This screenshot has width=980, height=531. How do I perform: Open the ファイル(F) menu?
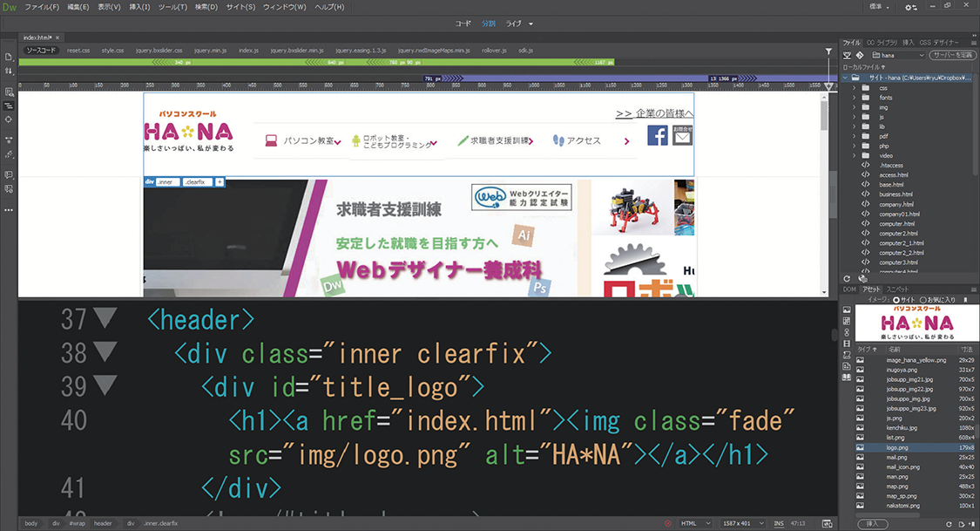[42, 7]
